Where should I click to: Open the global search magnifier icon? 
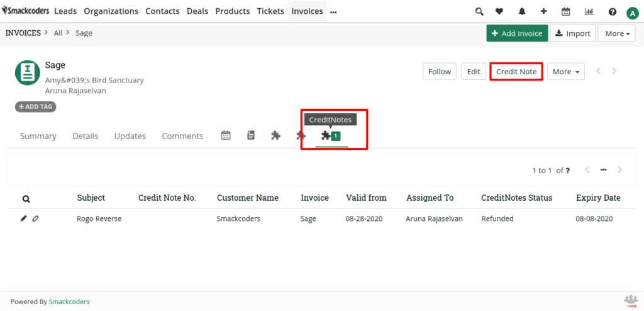pos(479,11)
